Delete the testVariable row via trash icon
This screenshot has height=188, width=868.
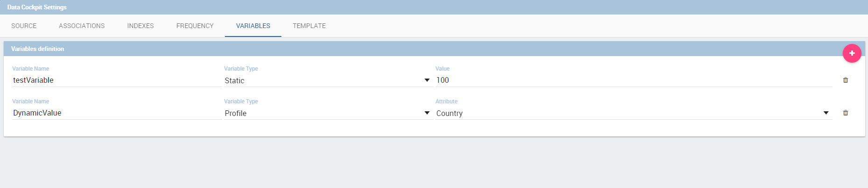pyautogui.click(x=845, y=80)
